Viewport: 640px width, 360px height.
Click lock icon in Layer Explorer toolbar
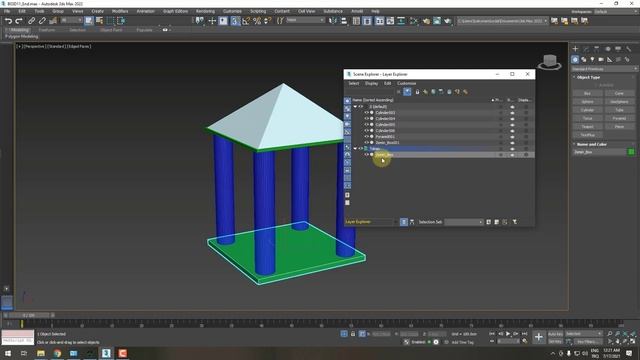pyautogui.click(x=417, y=92)
